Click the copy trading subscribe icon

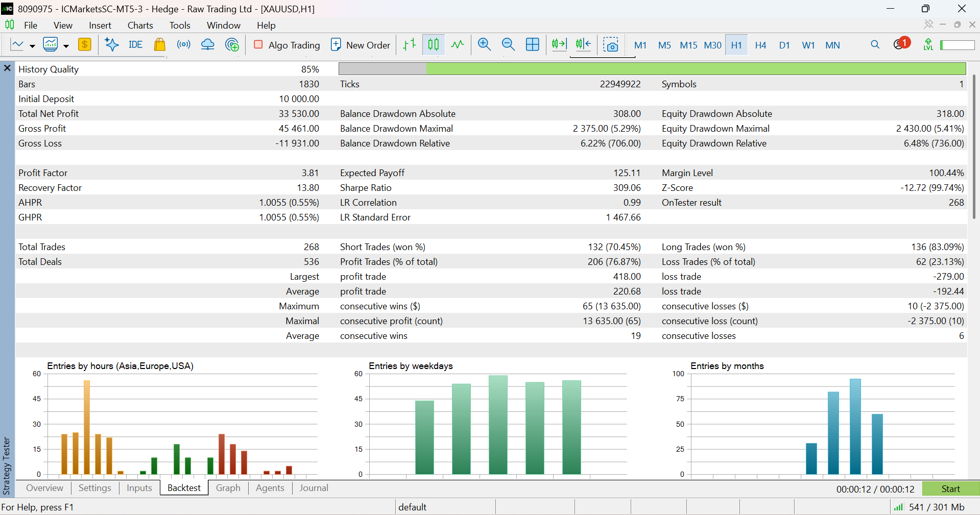tap(232, 45)
